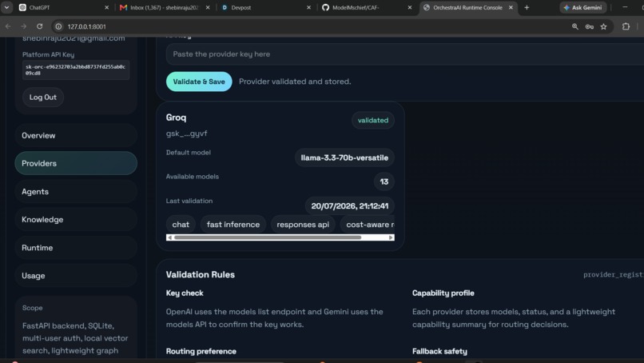Click the Groq provider card title
644x363 pixels.
click(x=177, y=118)
